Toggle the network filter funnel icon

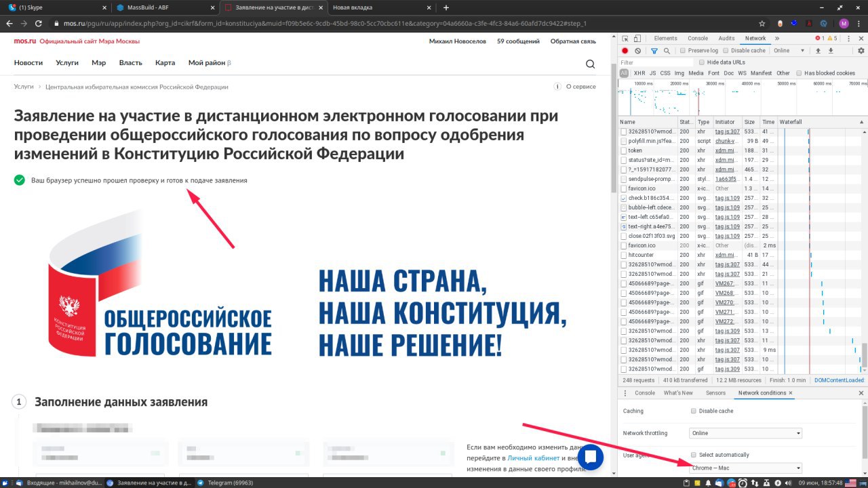654,51
